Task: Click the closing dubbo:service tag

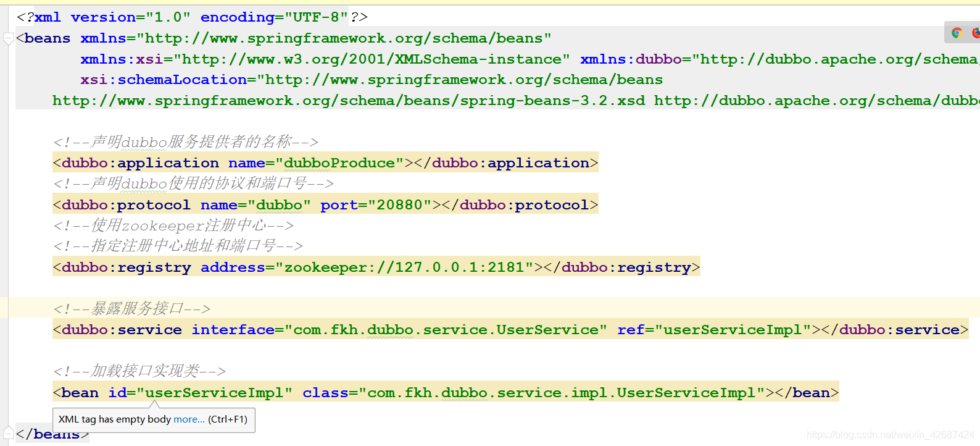Action: pos(895,330)
